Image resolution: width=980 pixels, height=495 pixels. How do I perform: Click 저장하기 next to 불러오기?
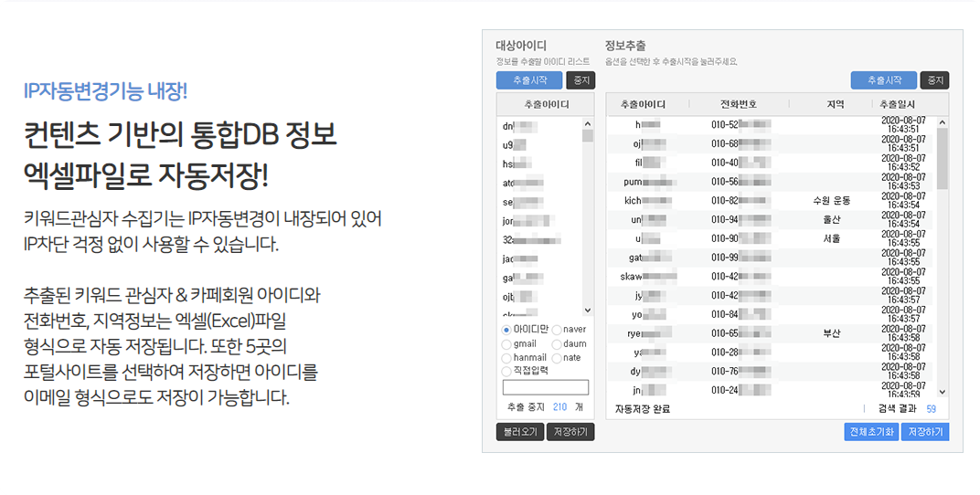click(x=570, y=432)
